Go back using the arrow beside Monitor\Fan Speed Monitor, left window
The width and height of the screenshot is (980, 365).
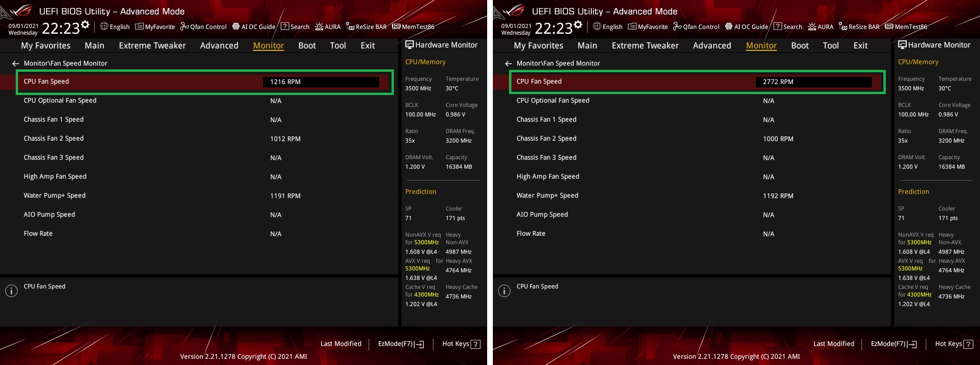tap(16, 63)
